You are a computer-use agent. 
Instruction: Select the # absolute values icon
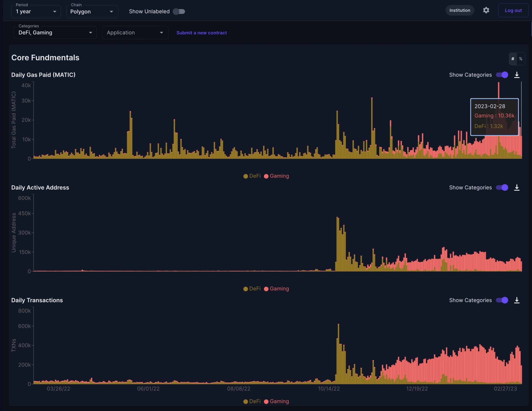point(513,59)
